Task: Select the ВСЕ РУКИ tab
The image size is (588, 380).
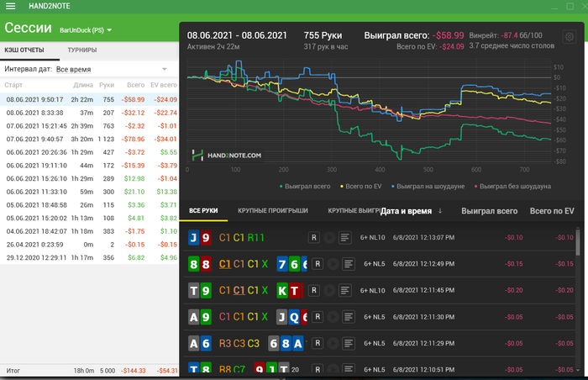Action: click(203, 211)
